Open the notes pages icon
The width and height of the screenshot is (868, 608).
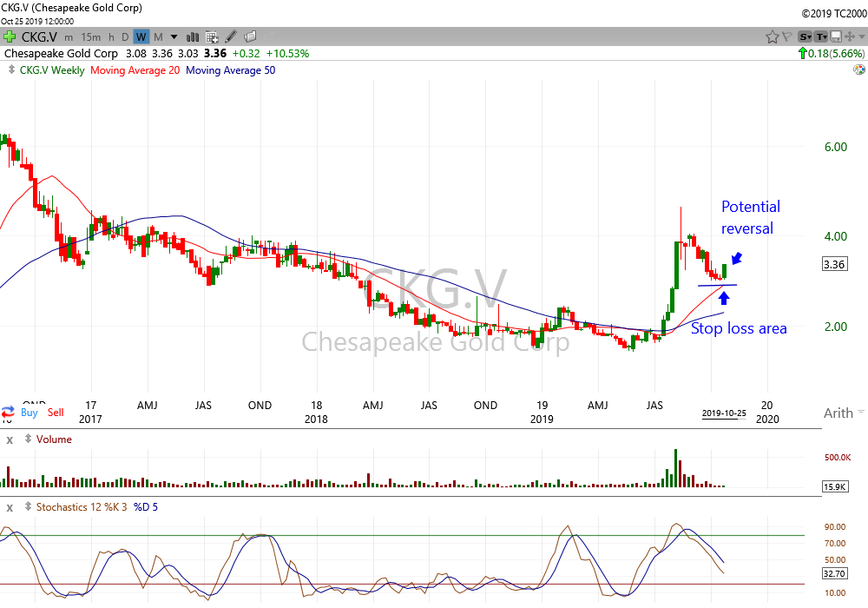(250, 37)
